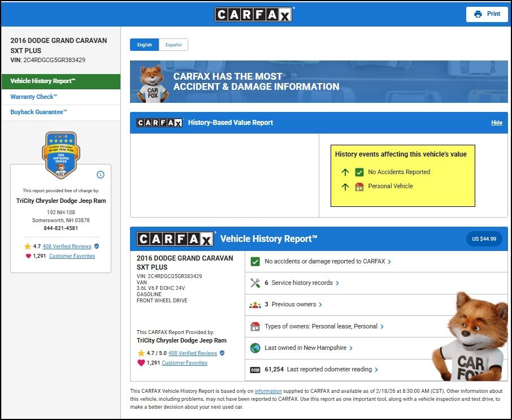The image size is (512, 420).
Task: Click the odometer reading icon
Action: (255, 370)
